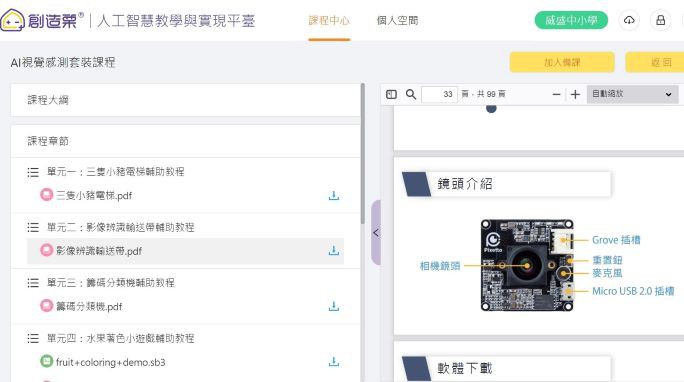The width and height of the screenshot is (684, 382).
Task: Expand 單元三：籌碼分類機輔助教程 chapter
Action: (111, 283)
